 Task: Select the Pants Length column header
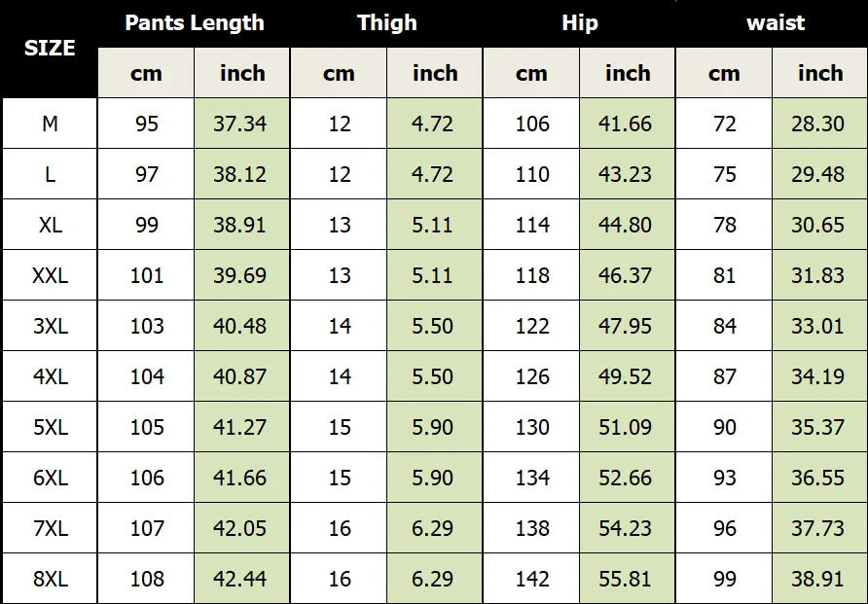pyautogui.click(x=195, y=23)
